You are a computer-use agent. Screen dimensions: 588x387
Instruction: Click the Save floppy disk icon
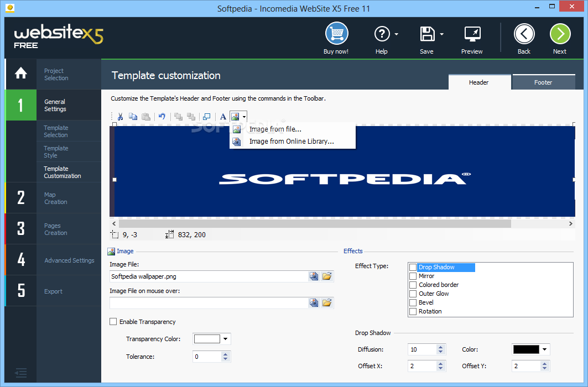point(427,34)
